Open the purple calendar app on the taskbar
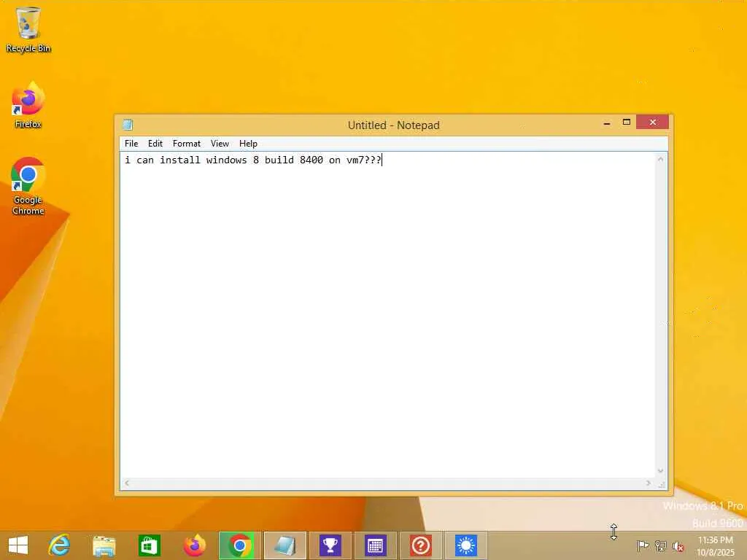The image size is (747, 560). point(376,545)
